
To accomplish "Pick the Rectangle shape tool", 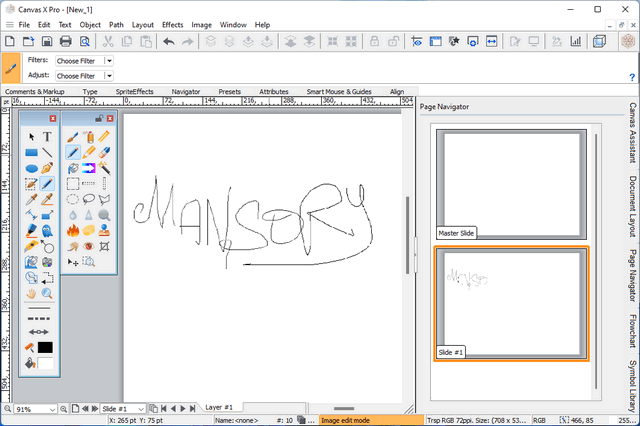I will [31, 153].
